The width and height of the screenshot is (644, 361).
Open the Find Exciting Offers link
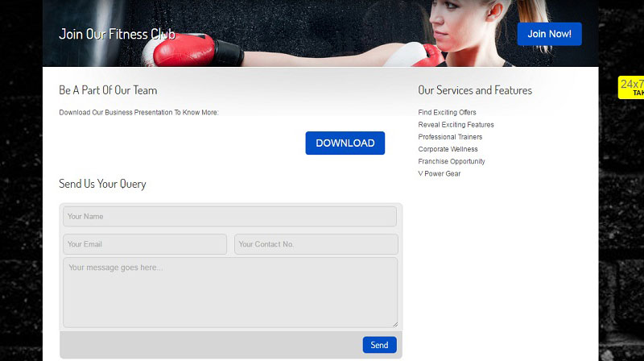447,113
